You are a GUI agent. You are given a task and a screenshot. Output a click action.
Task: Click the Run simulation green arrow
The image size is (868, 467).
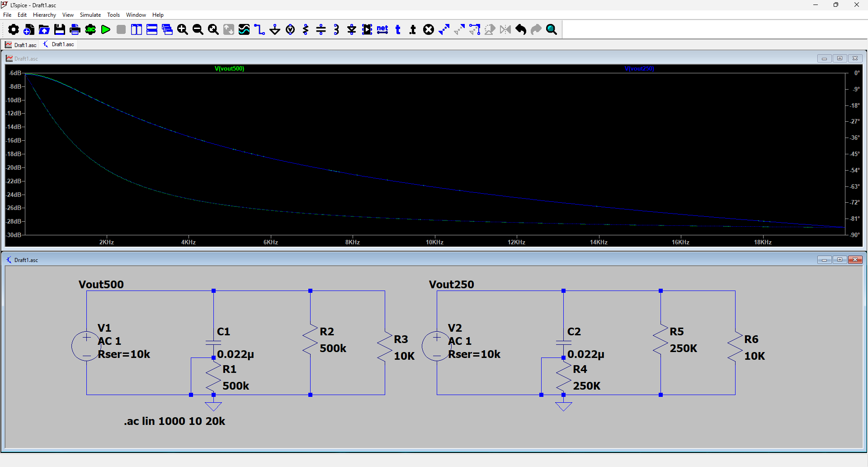tap(106, 30)
